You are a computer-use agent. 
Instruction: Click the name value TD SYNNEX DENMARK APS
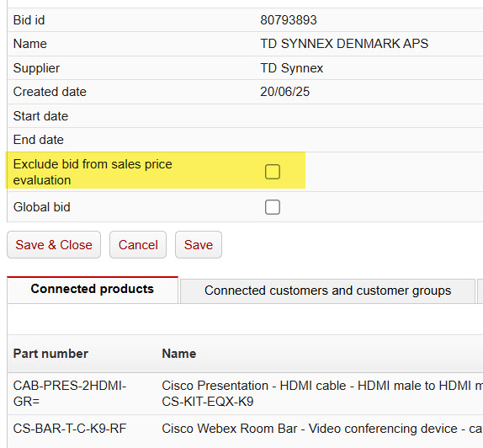tap(344, 44)
